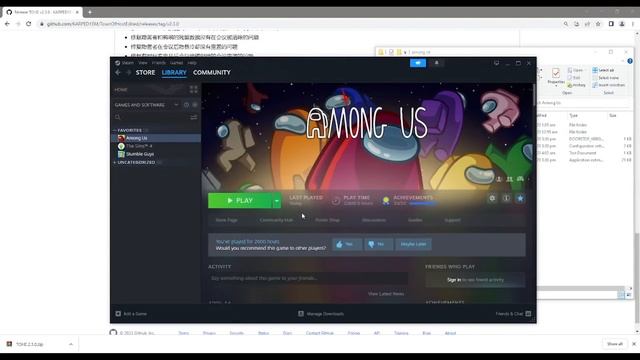Click the Steam back navigation arrow

coord(118,72)
